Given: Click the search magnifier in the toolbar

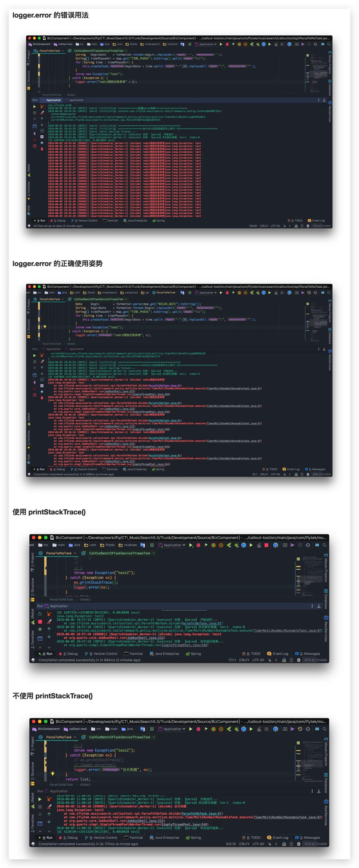Looking at the screenshot, I should pyautogui.click(x=328, y=293).
